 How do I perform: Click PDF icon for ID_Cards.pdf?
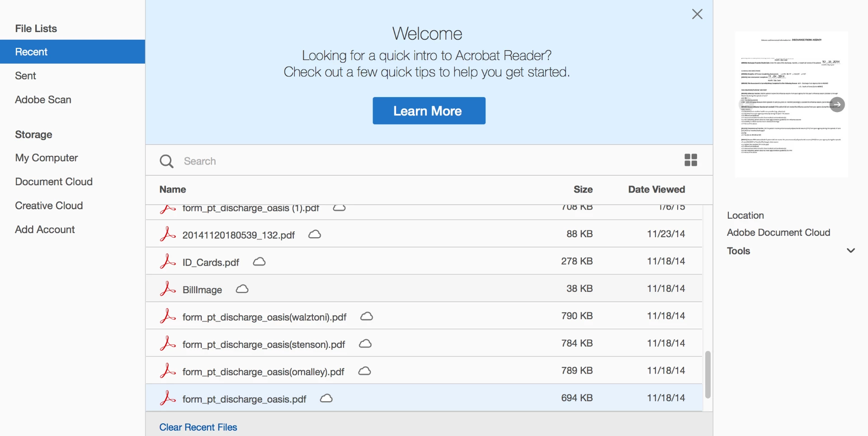(168, 261)
